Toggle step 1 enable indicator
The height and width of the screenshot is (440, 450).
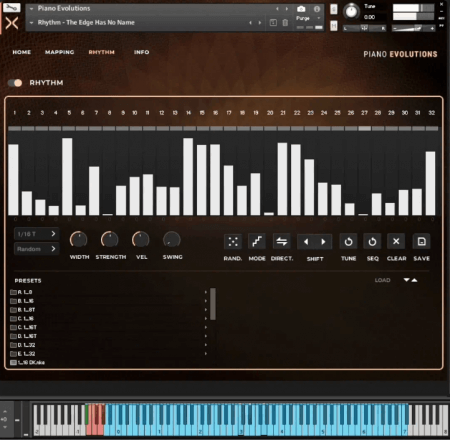[x=14, y=128]
